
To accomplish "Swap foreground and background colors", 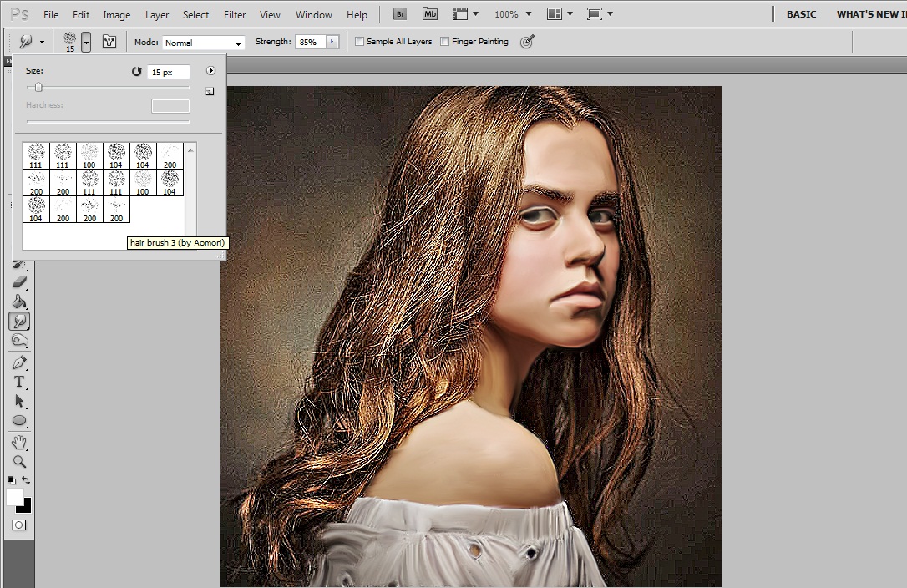I will pyautogui.click(x=27, y=480).
